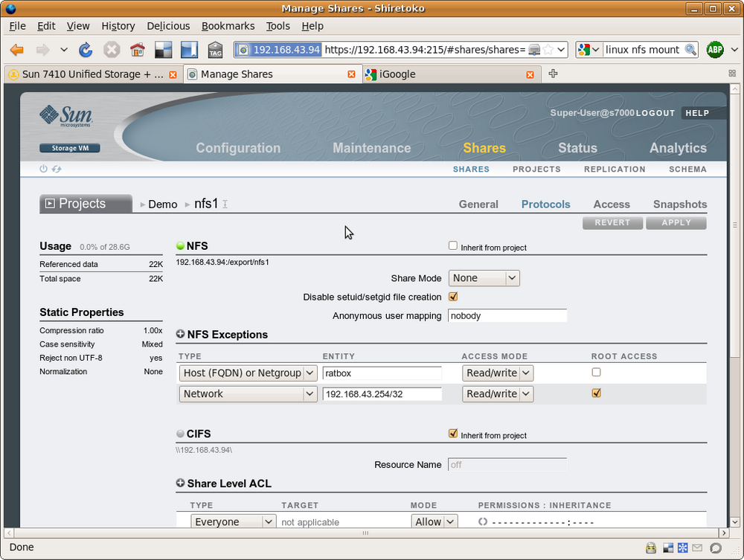The width and height of the screenshot is (744, 560).
Task: Click the grey CIFS status indicator
Action: (x=180, y=434)
